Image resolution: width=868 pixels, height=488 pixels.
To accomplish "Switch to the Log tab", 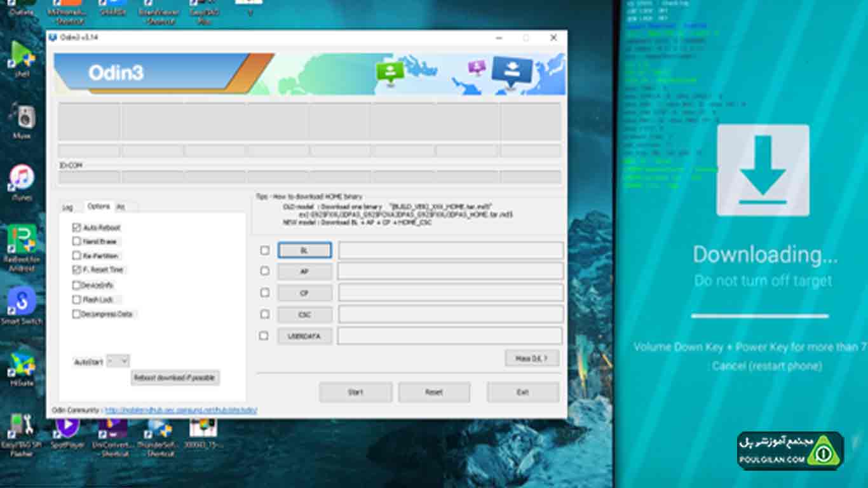I will 67,207.
